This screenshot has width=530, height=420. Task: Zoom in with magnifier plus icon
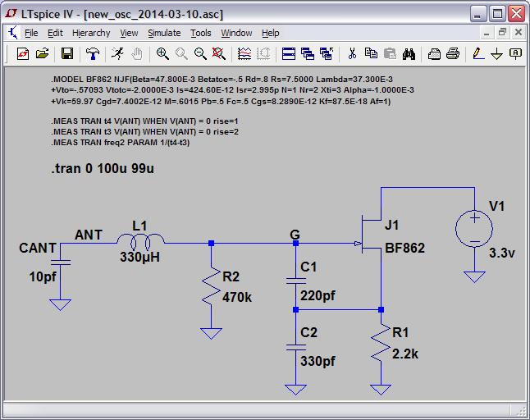(162, 53)
